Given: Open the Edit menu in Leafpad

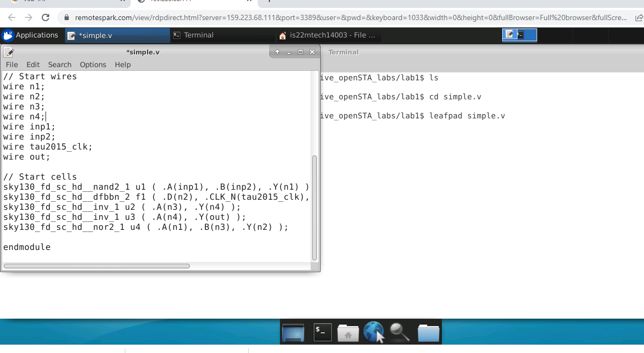Looking at the screenshot, I should [x=33, y=64].
